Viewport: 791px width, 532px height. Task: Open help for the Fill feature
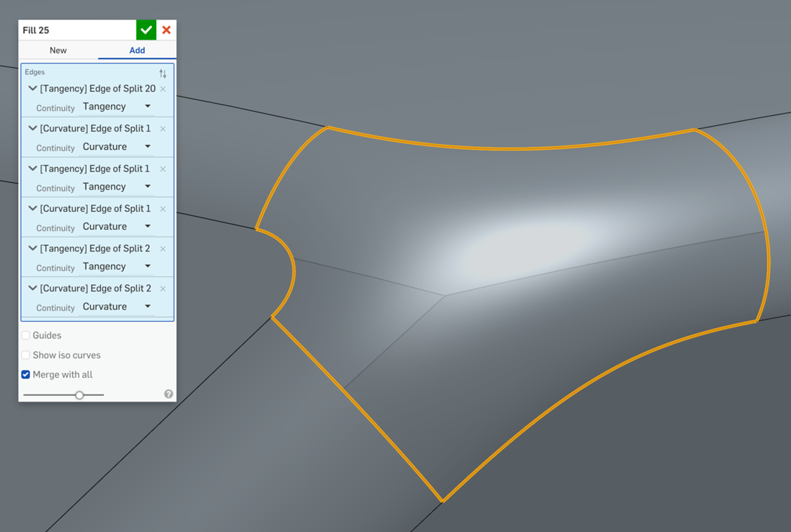pyautogui.click(x=169, y=394)
